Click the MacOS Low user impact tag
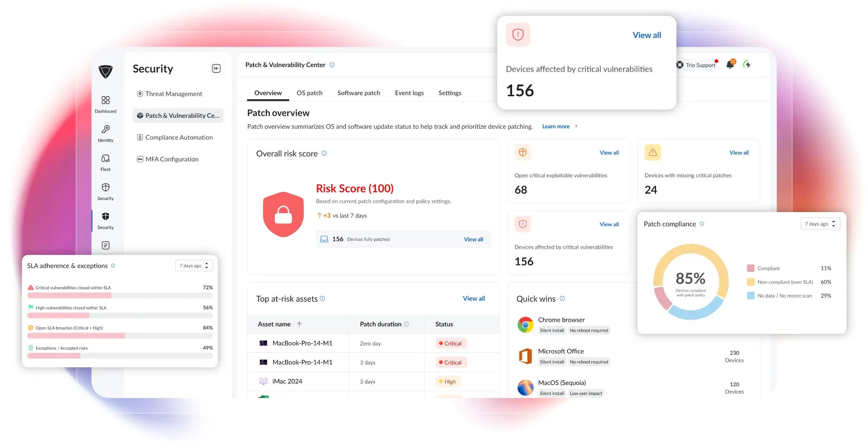868x445 pixels. (586, 393)
